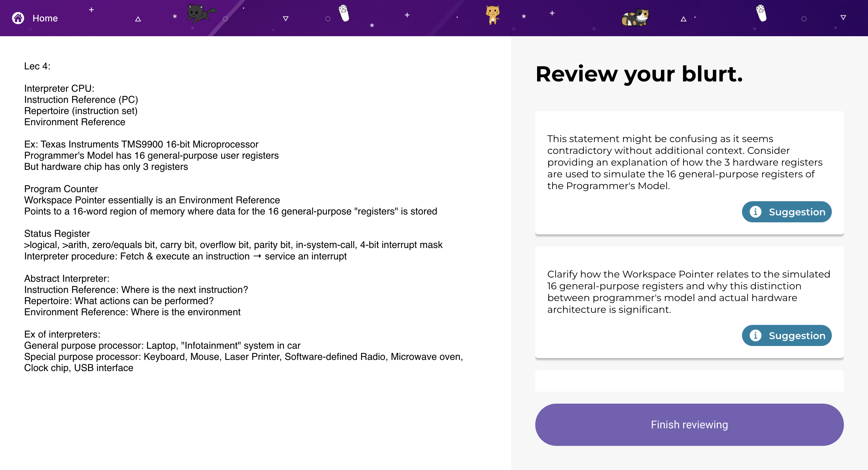Image resolution: width=868 pixels, height=470 pixels.
Task: Click the "Program Counter" line
Action: tap(61, 189)
